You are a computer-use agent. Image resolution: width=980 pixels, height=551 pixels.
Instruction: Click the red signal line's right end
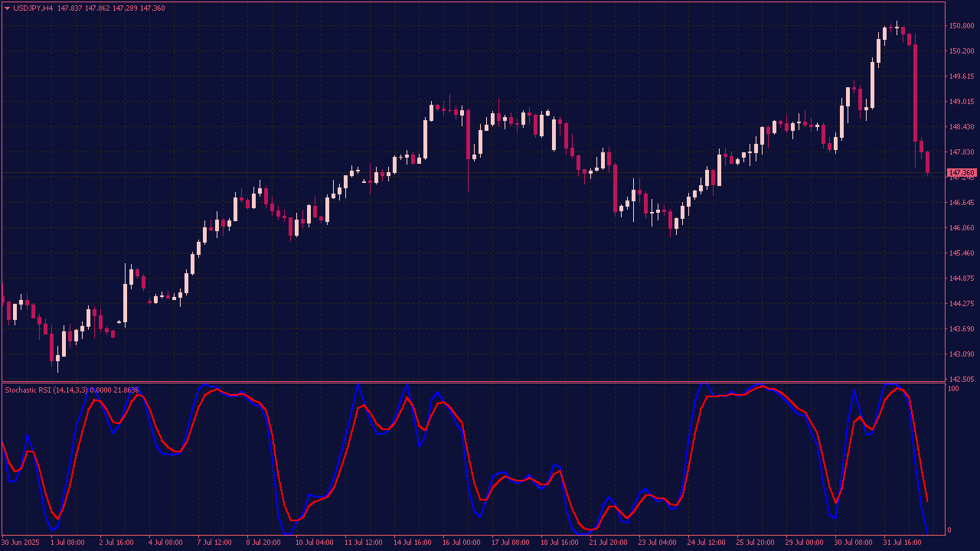926,500
